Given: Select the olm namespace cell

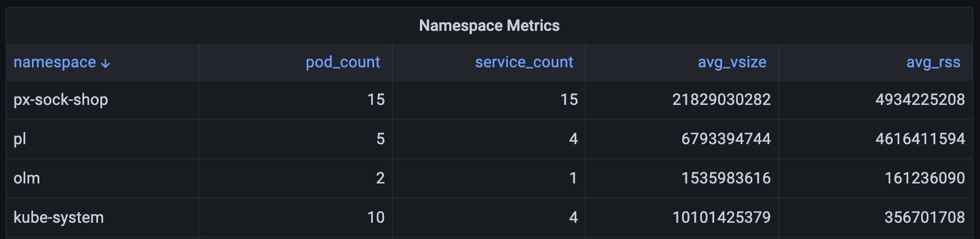Looking at the screenshot, I should [x=27, y=178].
